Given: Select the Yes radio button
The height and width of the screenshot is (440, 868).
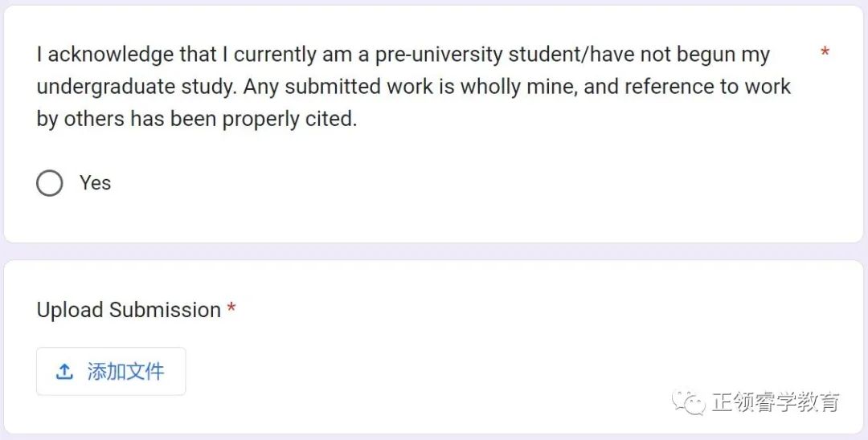Looking at the screenshot, I should pos(50,183).
